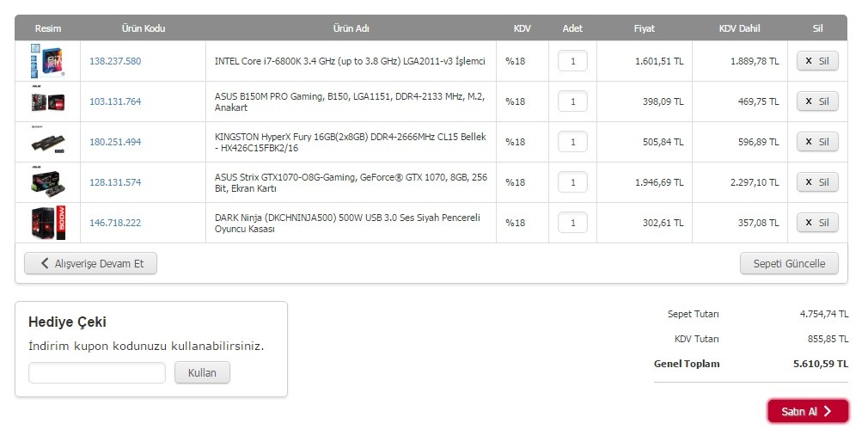Select the 469,75 TL tax-included price
Image resolution: width=868 pixels, height=442 pixels.
click(x=758, y=101)
